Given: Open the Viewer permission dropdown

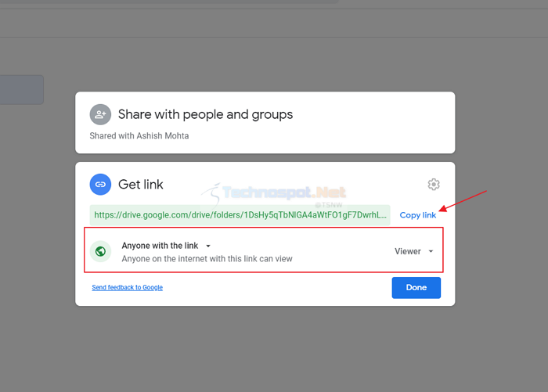Looking at the screenshot, I should click(x=414, y=251).
